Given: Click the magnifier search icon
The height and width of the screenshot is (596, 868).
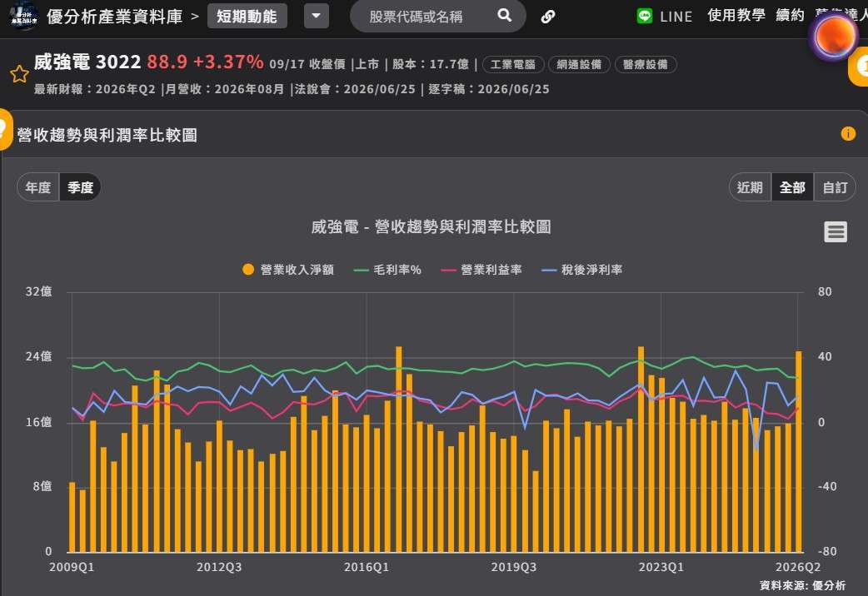Looking at the screenshot, I should [504, 16].
